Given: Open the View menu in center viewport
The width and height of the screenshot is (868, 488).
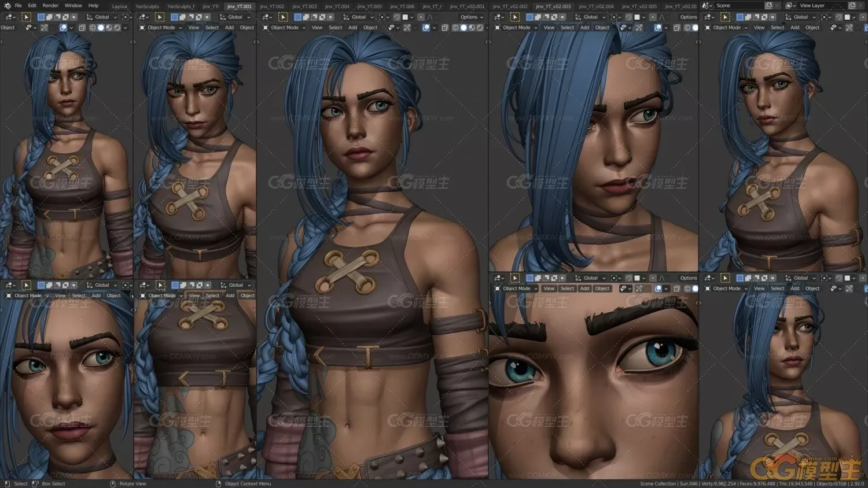Looking at the screenshot, I should [317, 28].
